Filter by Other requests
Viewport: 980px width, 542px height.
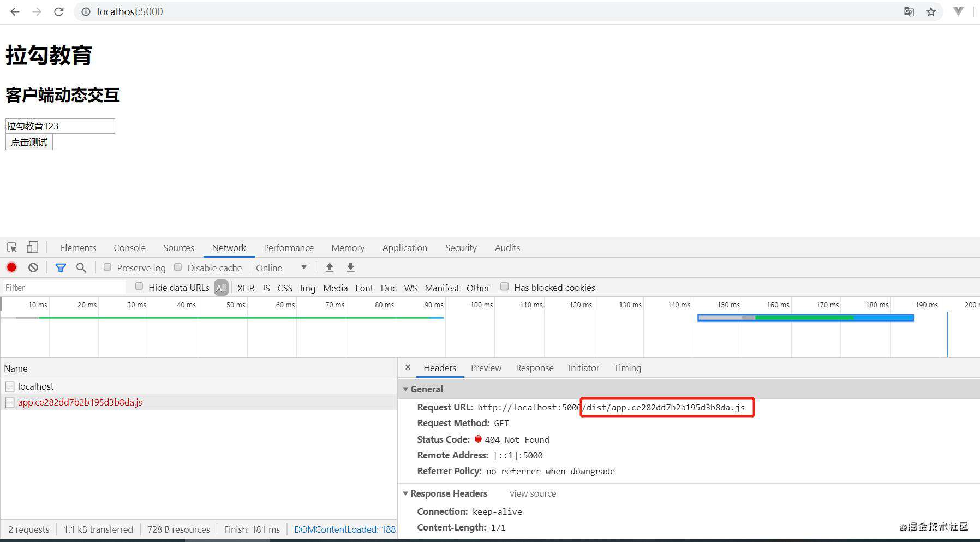(x=478, y=288)
